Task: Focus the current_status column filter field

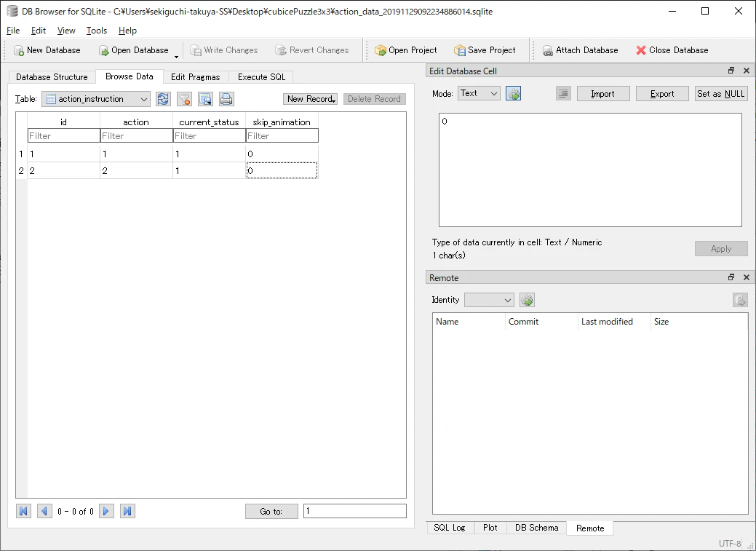Action: coord(210,135)
